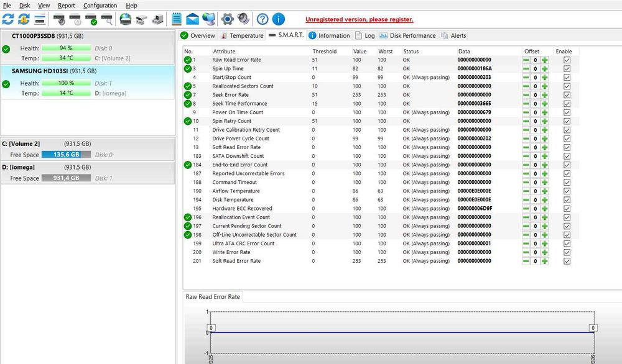Click the green check beside Spin Up Time

click(188, 68)
